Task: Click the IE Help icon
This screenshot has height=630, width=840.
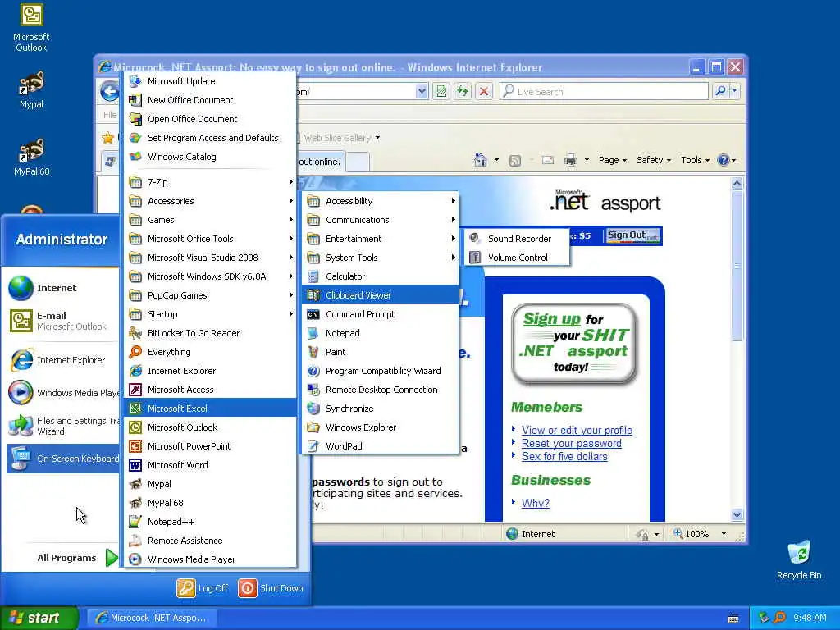Action: [x=724, y=160]
